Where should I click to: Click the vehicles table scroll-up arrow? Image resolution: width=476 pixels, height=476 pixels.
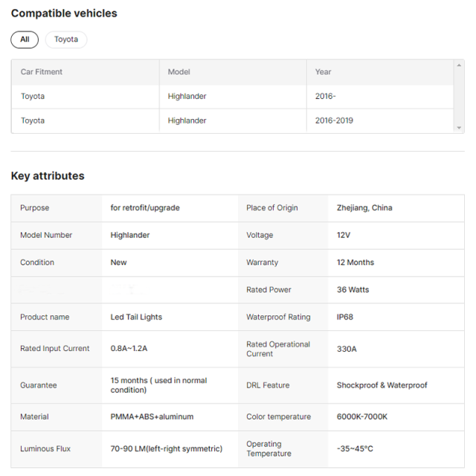tap(459, 65)
